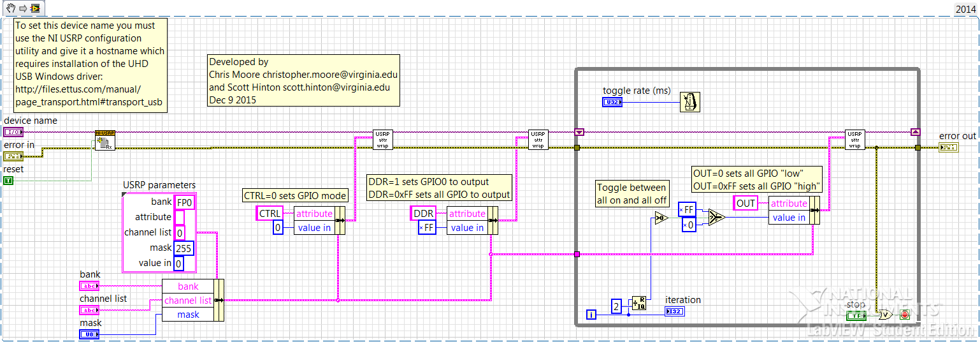The width and height of the screenshot is (980, 342).
Task: Click the Equal To 0 comparison node
Action: point(661,218)
